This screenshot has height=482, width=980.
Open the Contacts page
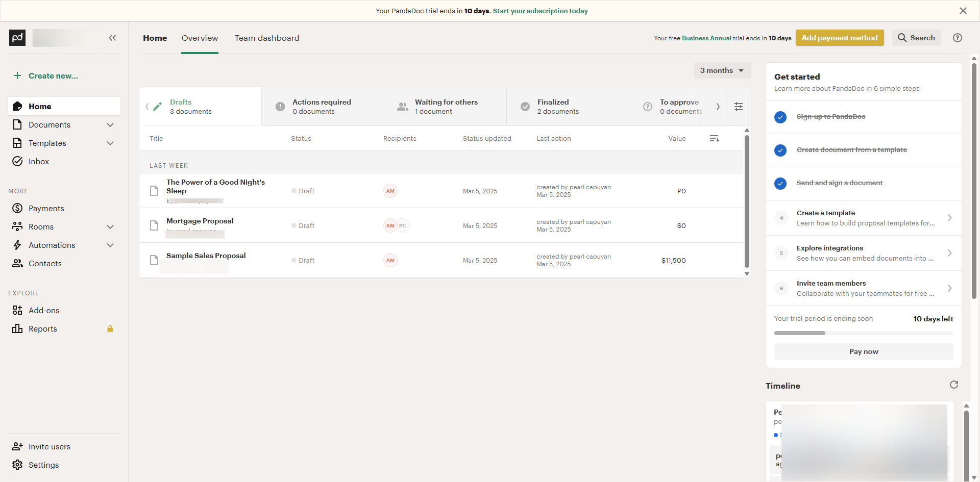tap(45, 263)
